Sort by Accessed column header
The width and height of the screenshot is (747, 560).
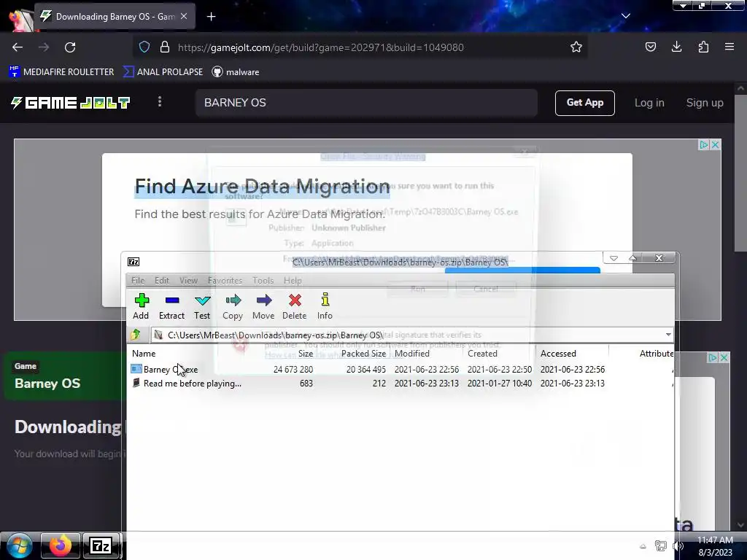pos(558,354)
